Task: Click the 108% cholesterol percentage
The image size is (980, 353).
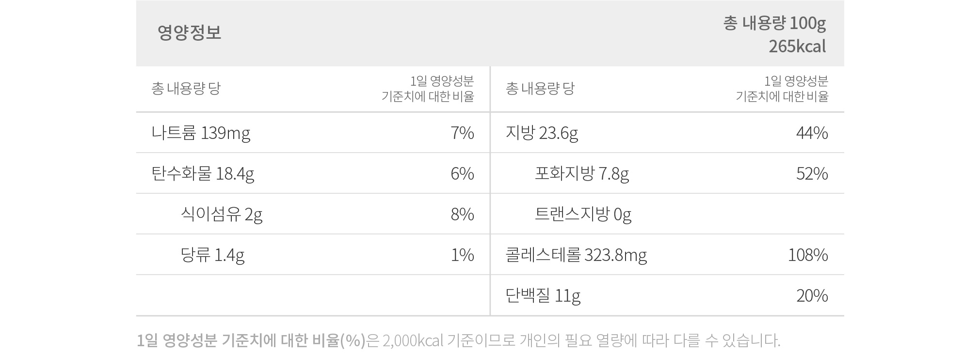Action: (808, 255)
